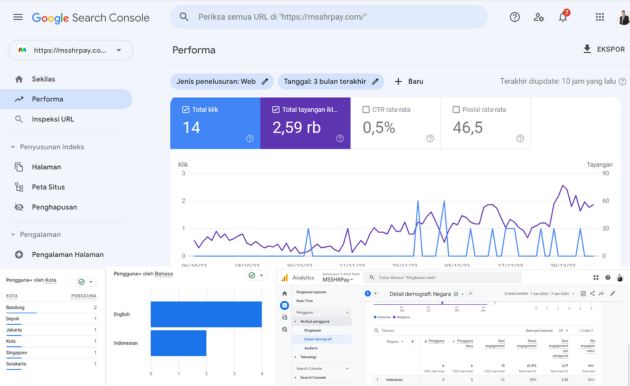The height and width of the screenshot is (386, 630).
Task: Open the Google apps grid
Action: click(599, 17)
